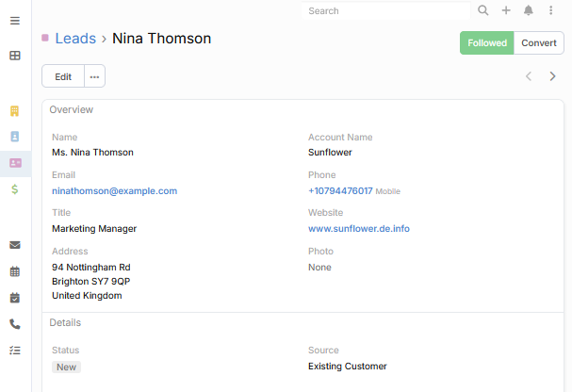
Task: Go to Accounts via building icon
Action: (x=15, y=111)
